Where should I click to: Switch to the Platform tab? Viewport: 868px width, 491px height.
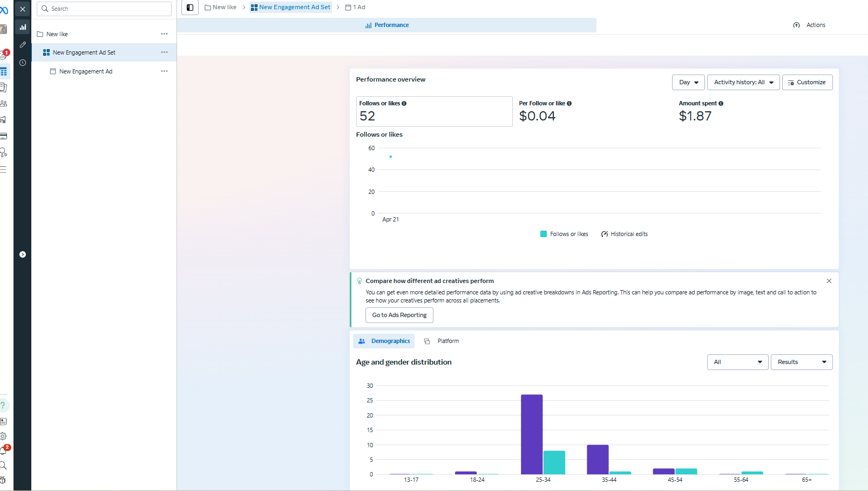click(x=442, y=341)
